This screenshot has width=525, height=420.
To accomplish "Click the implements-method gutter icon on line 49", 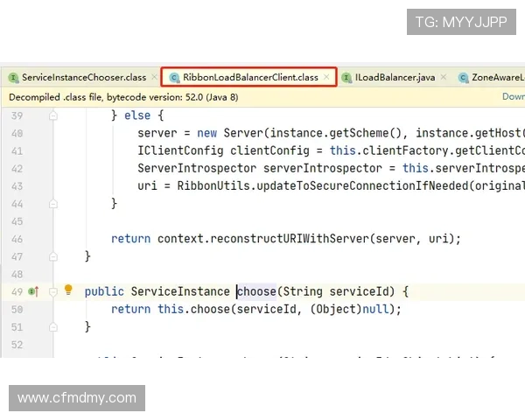I will [33, 291].
